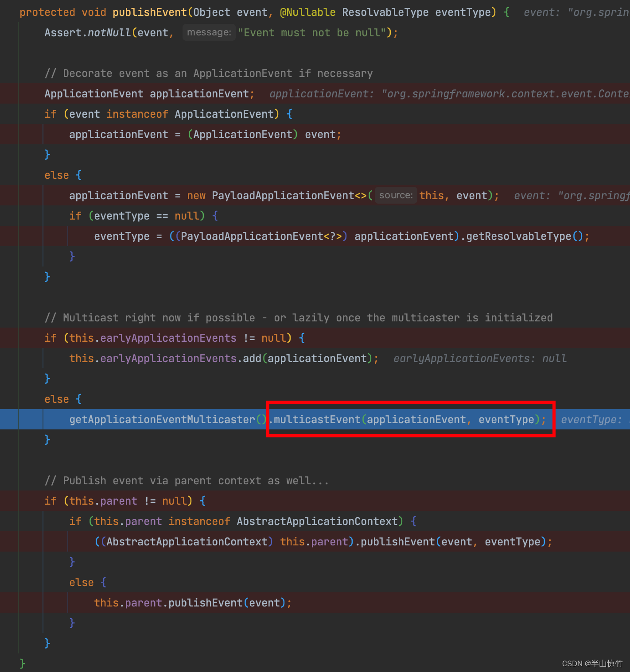Click the "message:" parameter hint
Viewport: 630px width, 672px height.
209,32
